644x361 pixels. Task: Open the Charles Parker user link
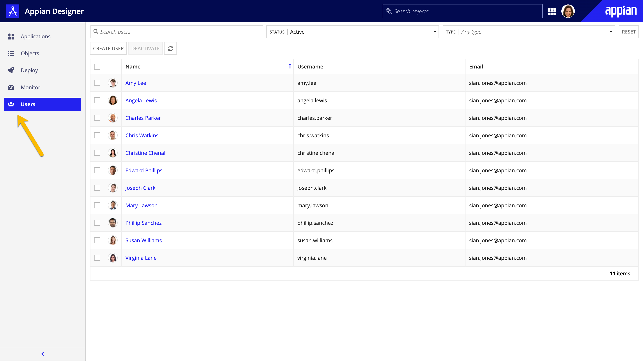[x=143, y=118]
